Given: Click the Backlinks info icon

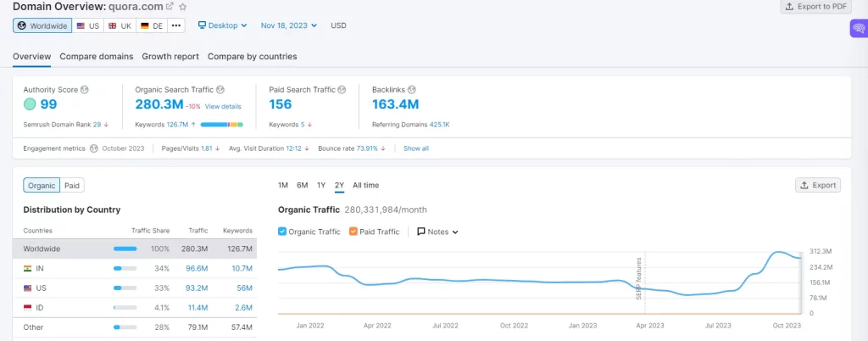Looking at the screenshot, I should pos(411,90).
